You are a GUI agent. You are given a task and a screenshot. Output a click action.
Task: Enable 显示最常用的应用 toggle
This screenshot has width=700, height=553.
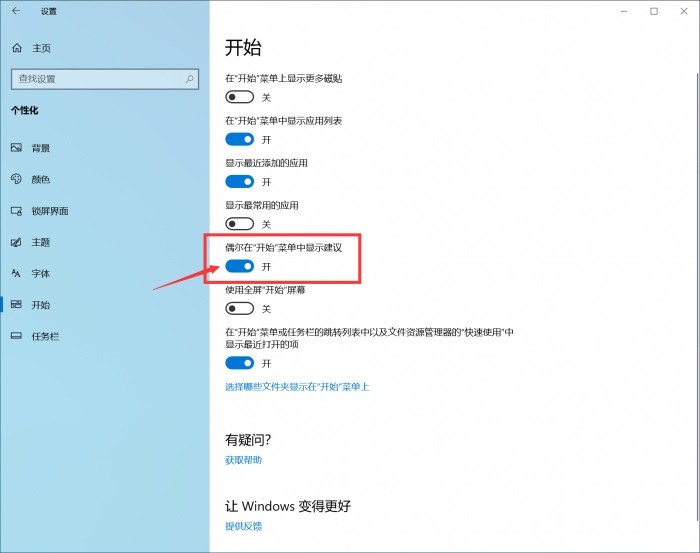(x=240, y=224)
